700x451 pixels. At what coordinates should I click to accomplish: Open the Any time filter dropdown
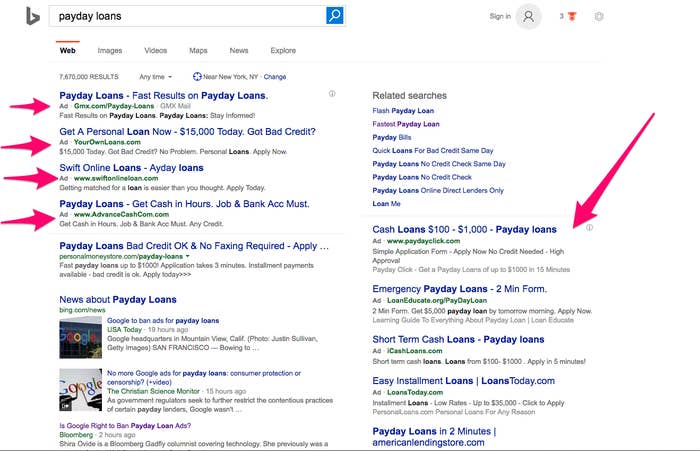point(155,77)
